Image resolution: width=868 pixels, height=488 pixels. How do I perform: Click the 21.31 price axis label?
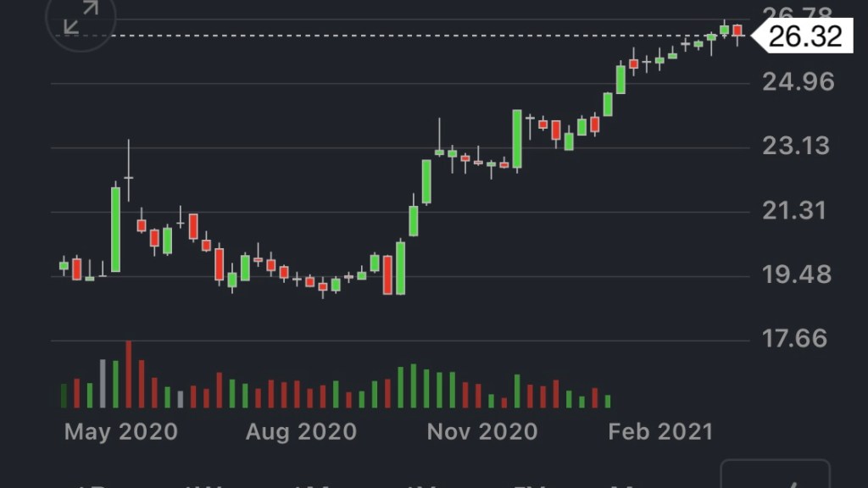point(794,210)
